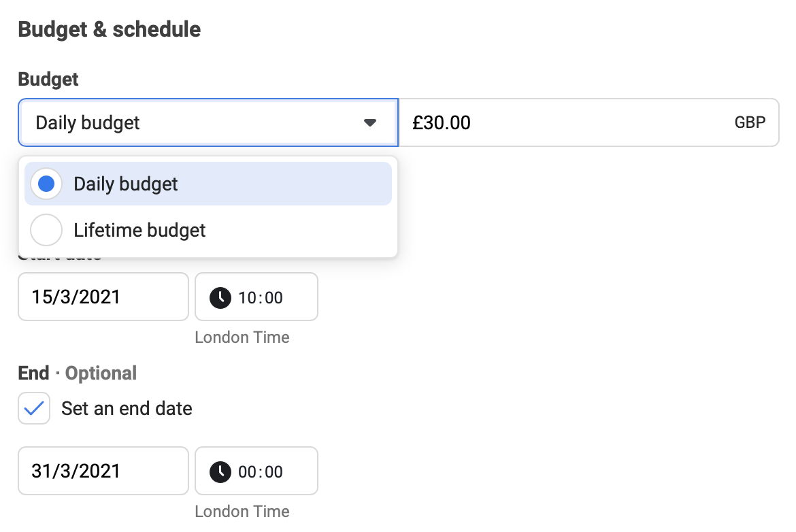Click the start date field showing 15/3/2021
The height and width of the screenshot is (532, 796).
(103, 297)
